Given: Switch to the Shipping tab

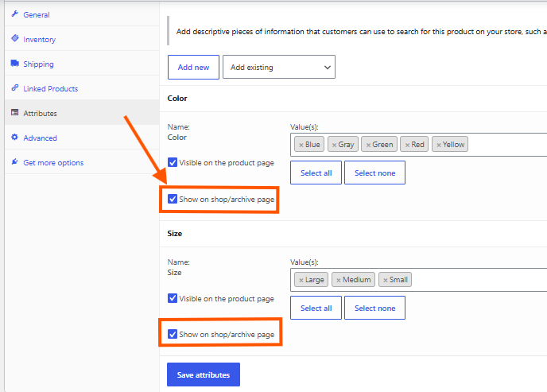Looking at the screenshot, I should tap(82, 64).
